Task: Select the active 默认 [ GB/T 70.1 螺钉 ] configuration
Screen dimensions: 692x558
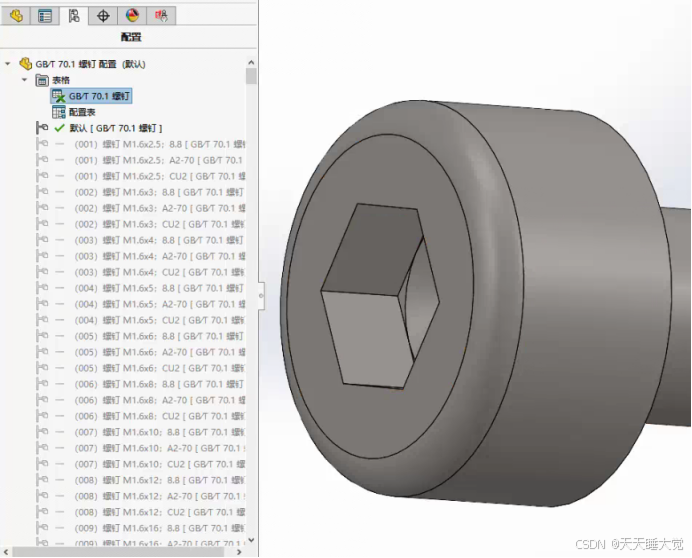Action: click(x=116, y=128)
